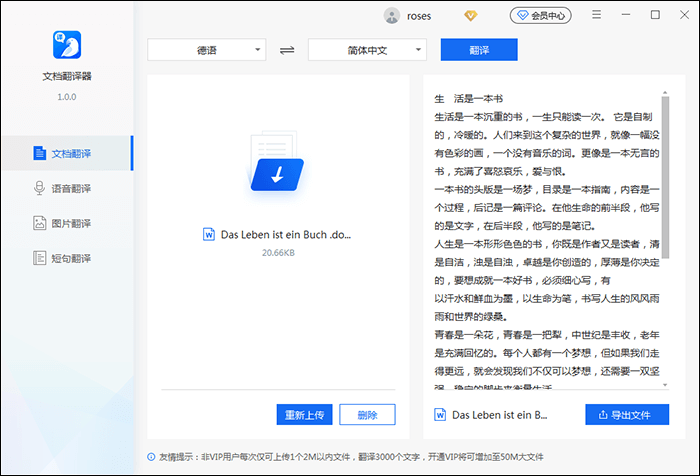
Task: Click the 20.66KB file size text
Action: pos(278,253)
